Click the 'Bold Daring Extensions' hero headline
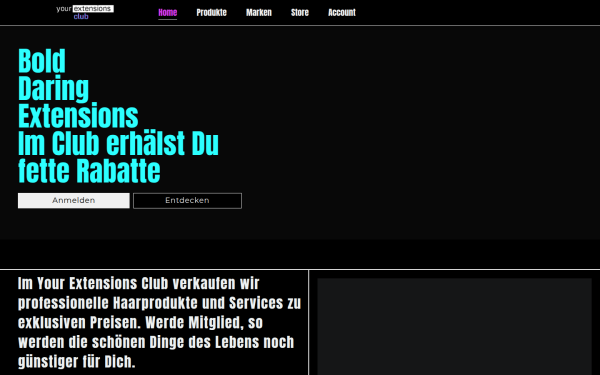 78,88
